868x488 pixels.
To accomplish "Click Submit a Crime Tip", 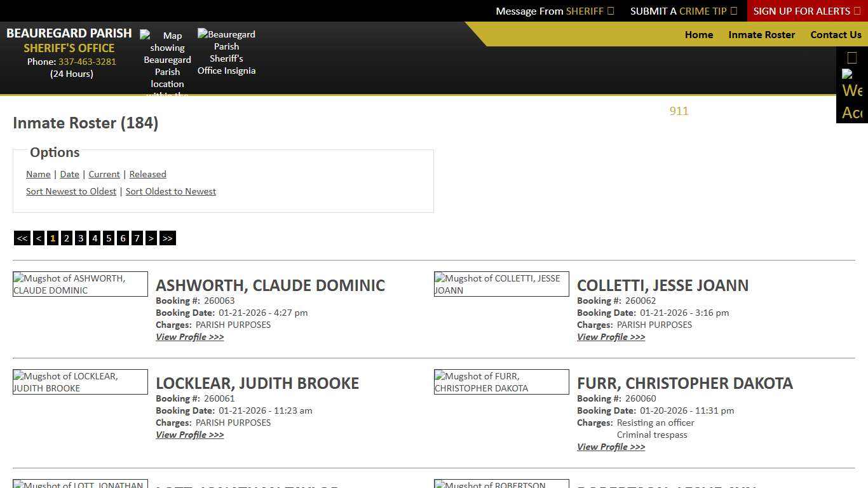I will (683, 11).
